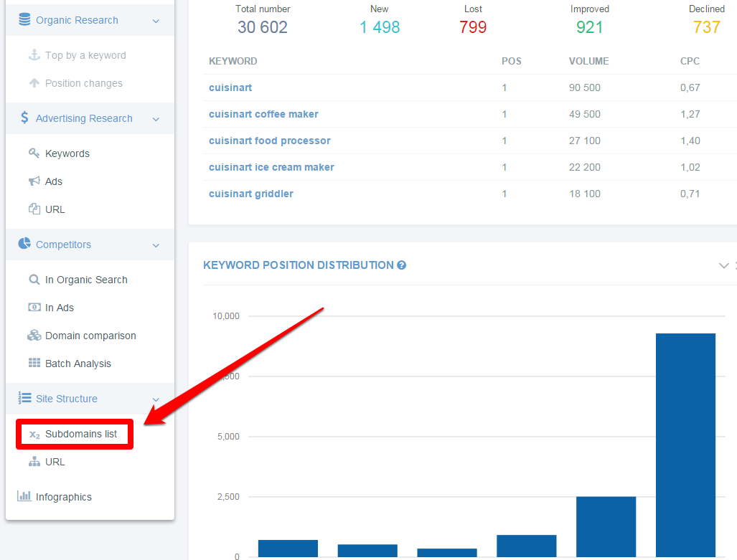The width and height of the screenshot is (737, 560).
Task: Click the Improved count 921
Action: click(x=589, y=27)
